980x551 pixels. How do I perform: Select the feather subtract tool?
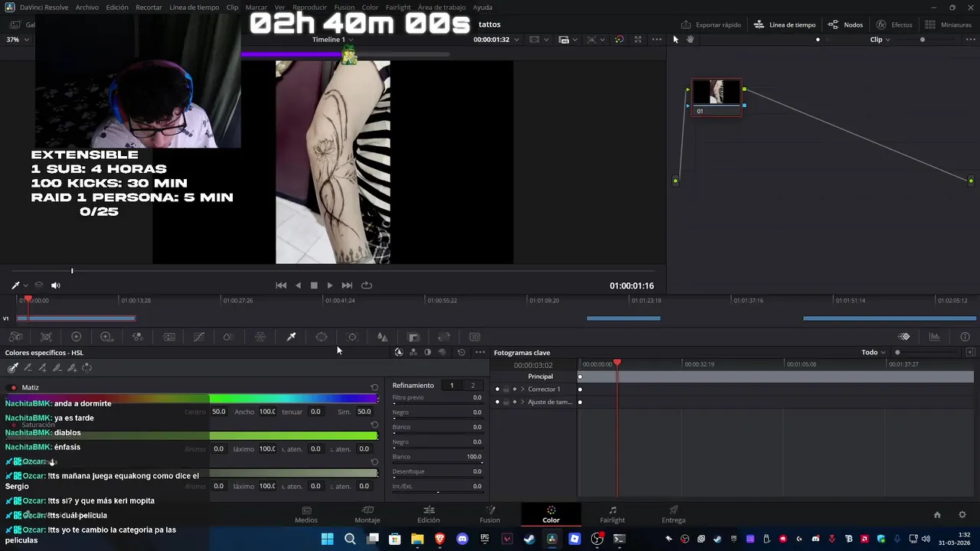point(57,368)
